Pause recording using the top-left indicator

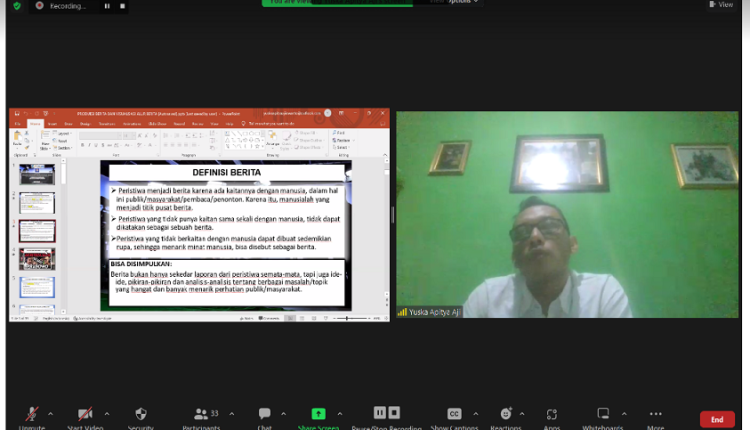pyautogui.click(x=107, y=6)
